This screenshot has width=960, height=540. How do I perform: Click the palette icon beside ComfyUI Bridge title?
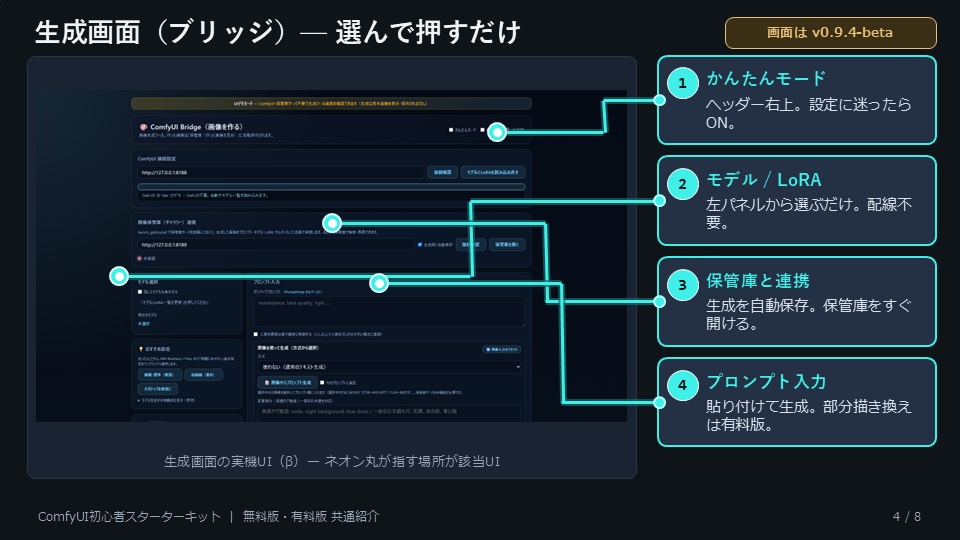click(143, 127)
